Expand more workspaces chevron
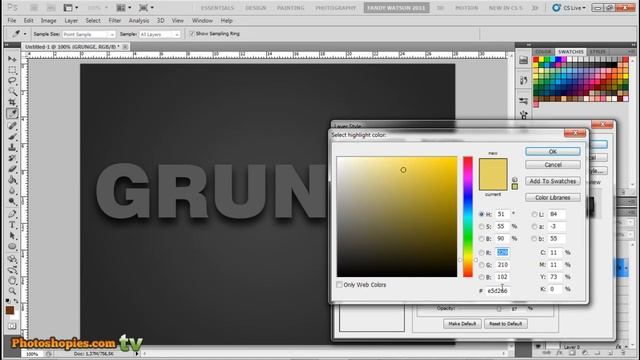The image size is (640, 360). [x=535, y=8]
